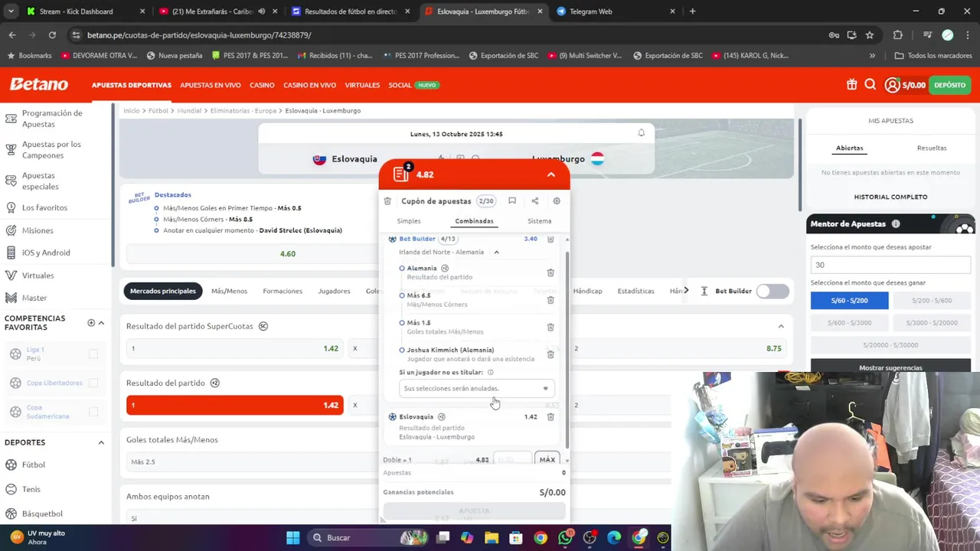Viewport: 980px width, 551px height.
Task: Click Bet Builder destacados odds 4.60
Action: [288, 254]
